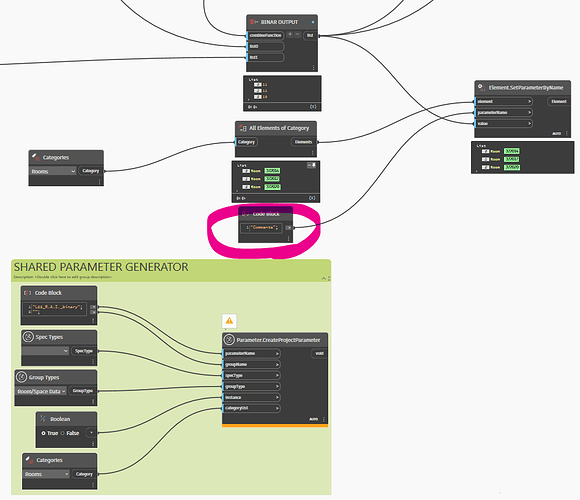Click the SHARED PARAMETER GENERATOR group title
The height and width of the screenshot is (500, 580).
click(x=101, y=267)
